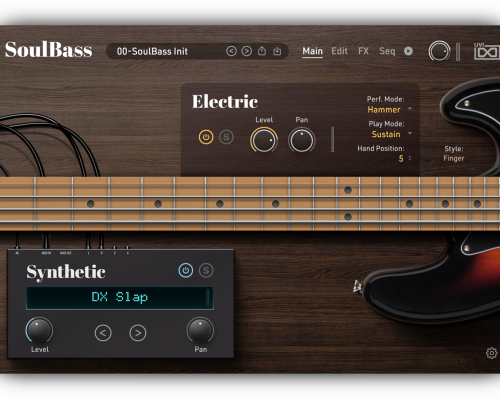Click the Hand Position value 5
The height and width of the screenshot is (400, 500).
click(x=401, y=159)
